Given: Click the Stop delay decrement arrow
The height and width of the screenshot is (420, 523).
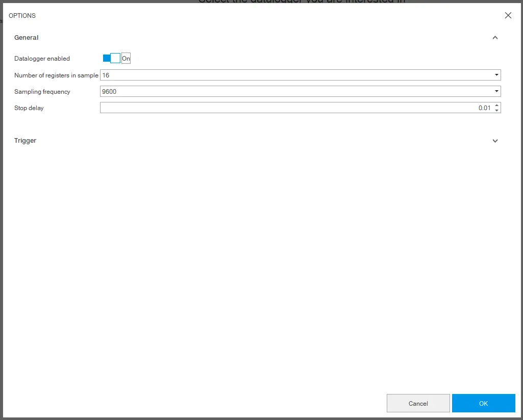Looking at the screenshot, I should pyautogui.click(x=497, y=110).
